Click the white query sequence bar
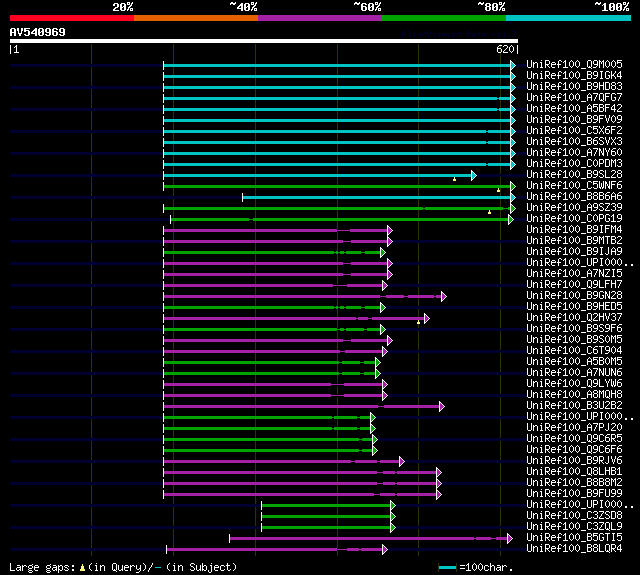The height and width of the screenshot is (575, 640). [x=264, y=41]
